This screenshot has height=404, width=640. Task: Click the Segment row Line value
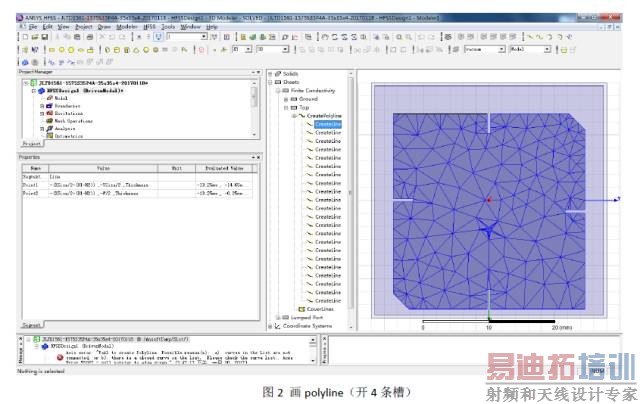103,177
